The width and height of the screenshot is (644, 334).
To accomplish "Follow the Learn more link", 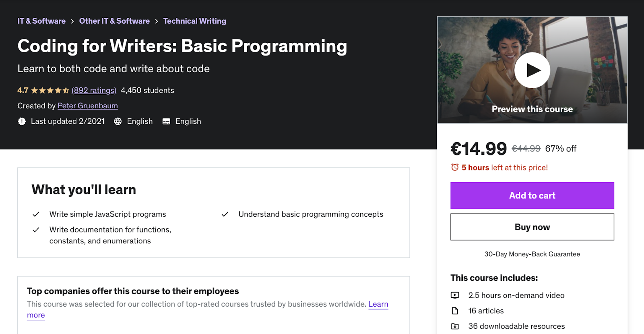I will coord(378,304).
